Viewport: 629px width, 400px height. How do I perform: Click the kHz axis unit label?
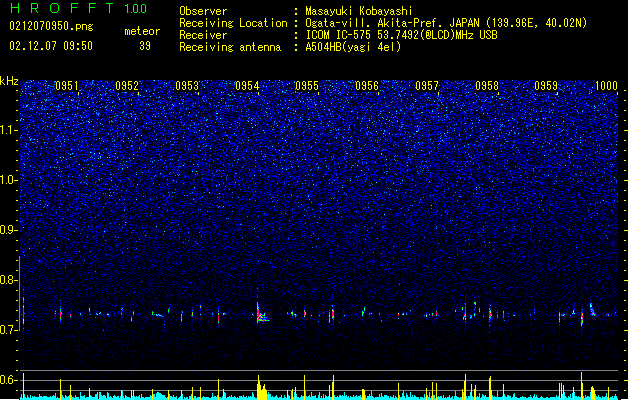tap(9, 81)
